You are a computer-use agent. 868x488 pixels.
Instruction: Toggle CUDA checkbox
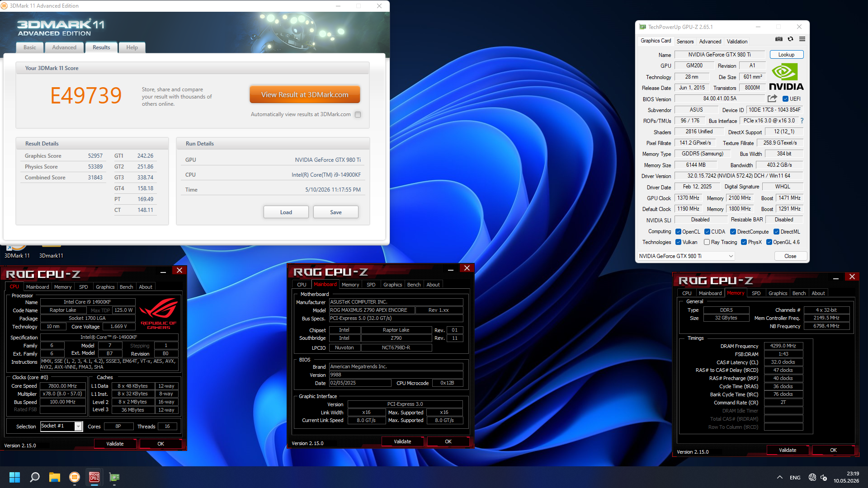(707, 232)
